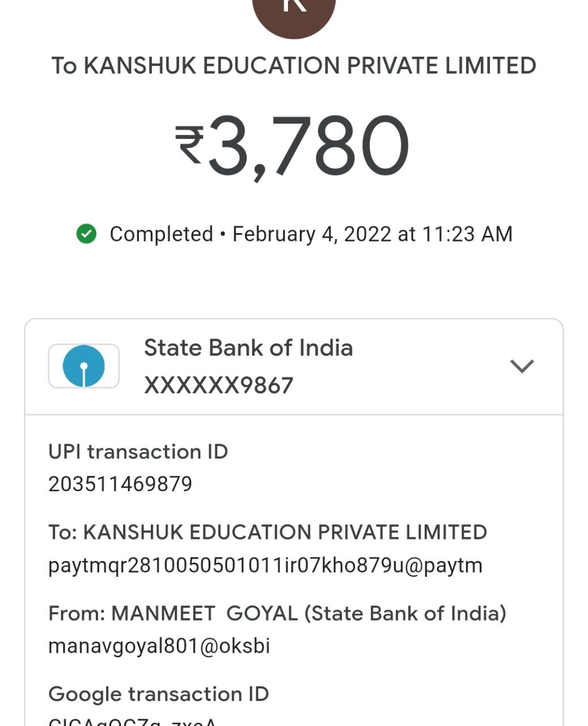Click the From: MANMEET GOYAL line
The image size is (588, 726).
coord(277,614)
